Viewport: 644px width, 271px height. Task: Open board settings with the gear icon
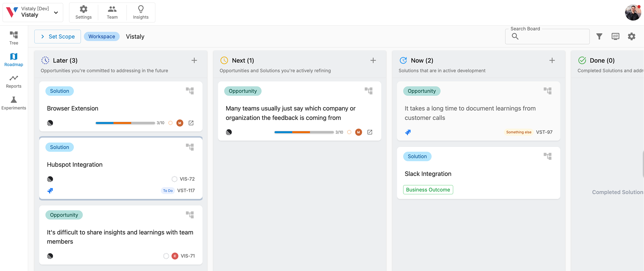(x=631, y=36)
